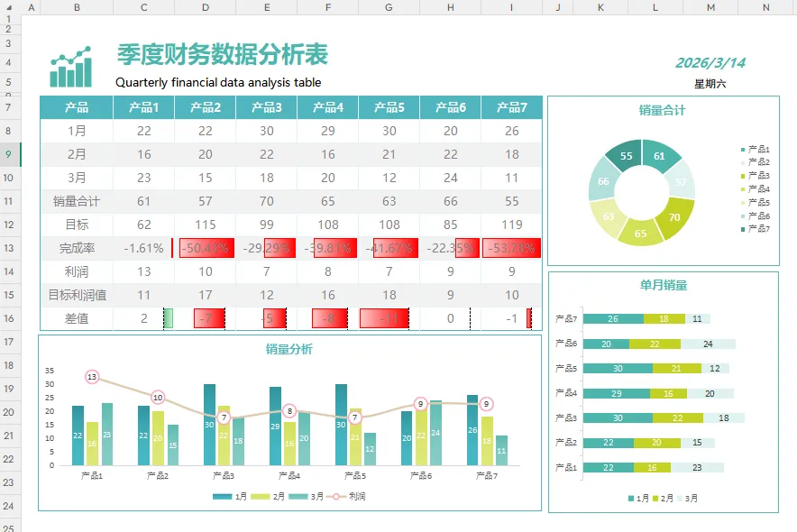Click the 产品 table header cell

77,107
